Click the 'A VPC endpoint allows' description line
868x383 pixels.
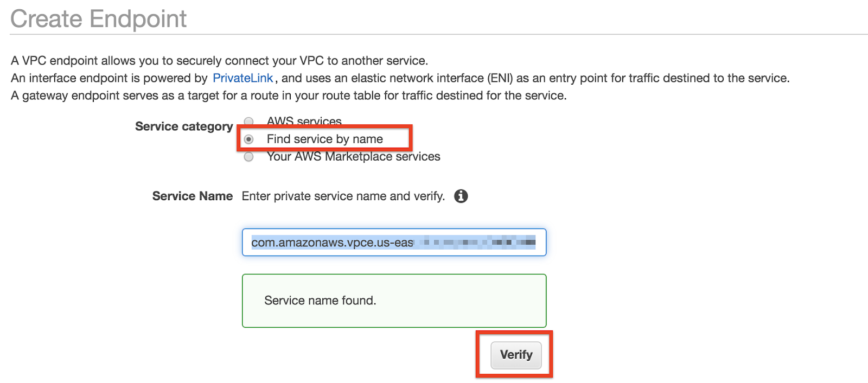pos(220,61)
